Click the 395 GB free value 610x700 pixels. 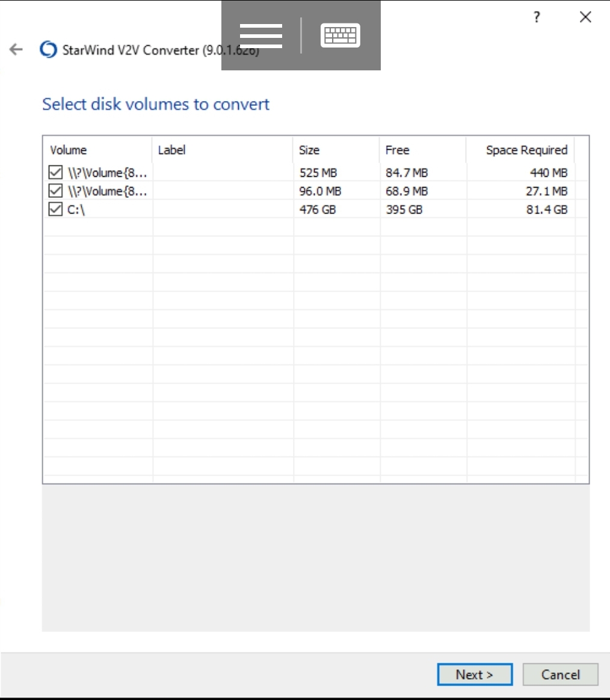(x=404, y=209)
